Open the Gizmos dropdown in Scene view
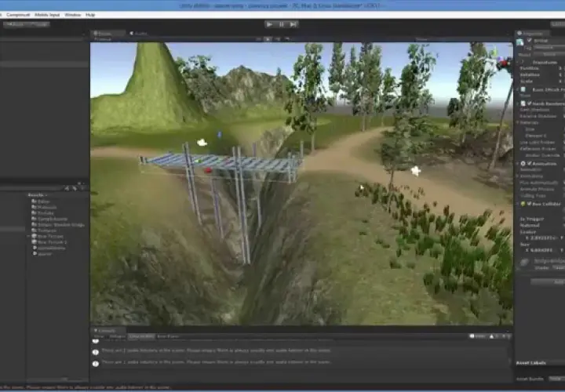 [422, 39]
